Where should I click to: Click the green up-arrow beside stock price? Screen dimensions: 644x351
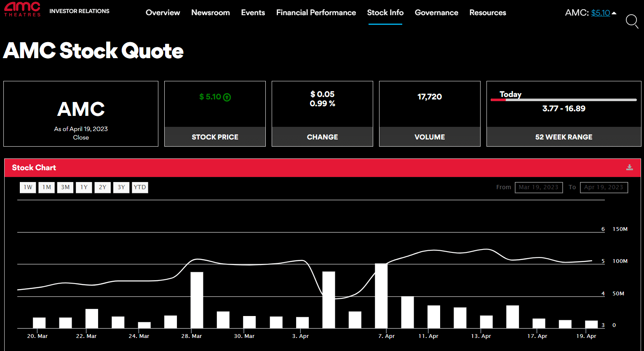point(227,97)
